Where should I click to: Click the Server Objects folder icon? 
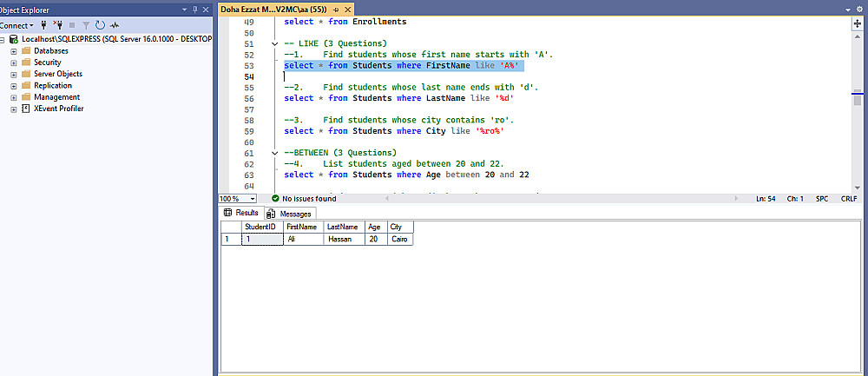point(25,74)
